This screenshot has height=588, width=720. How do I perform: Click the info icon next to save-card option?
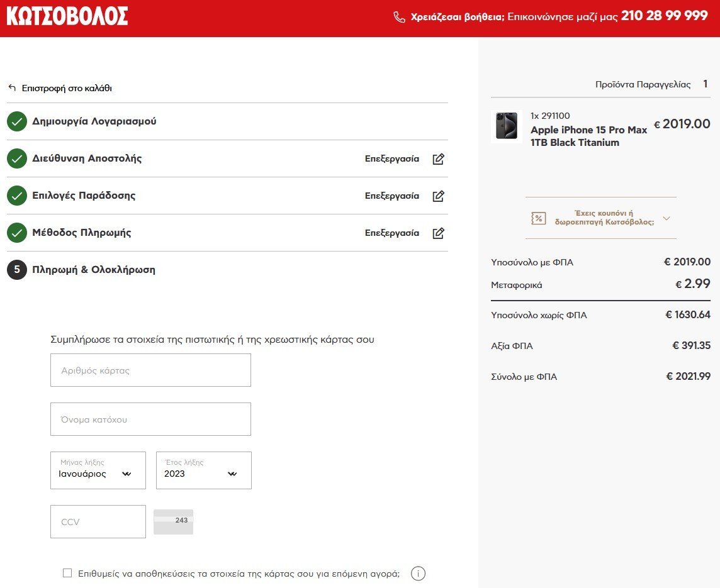coord(418,574)
